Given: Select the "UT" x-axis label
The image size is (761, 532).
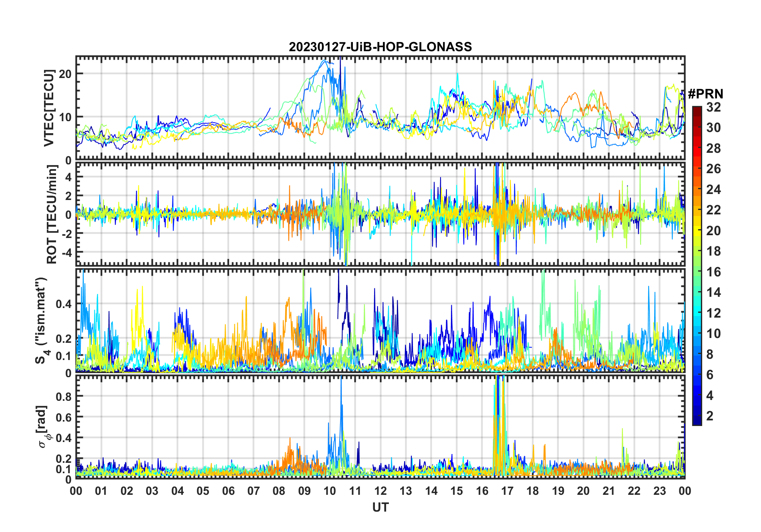Looking at the screenshot, I should point(380,507).
